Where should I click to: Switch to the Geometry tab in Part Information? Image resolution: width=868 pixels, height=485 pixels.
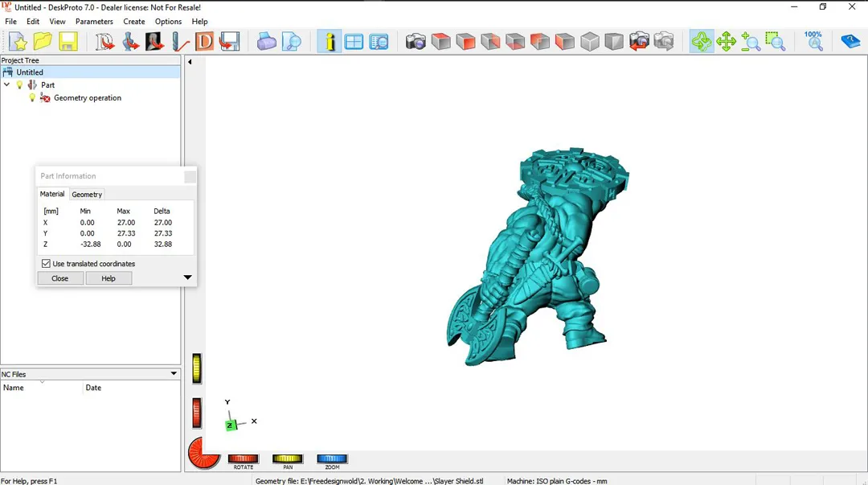click(87, 195)
